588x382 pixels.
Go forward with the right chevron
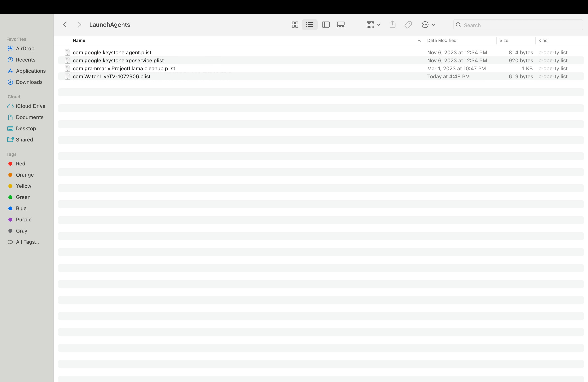79,25
